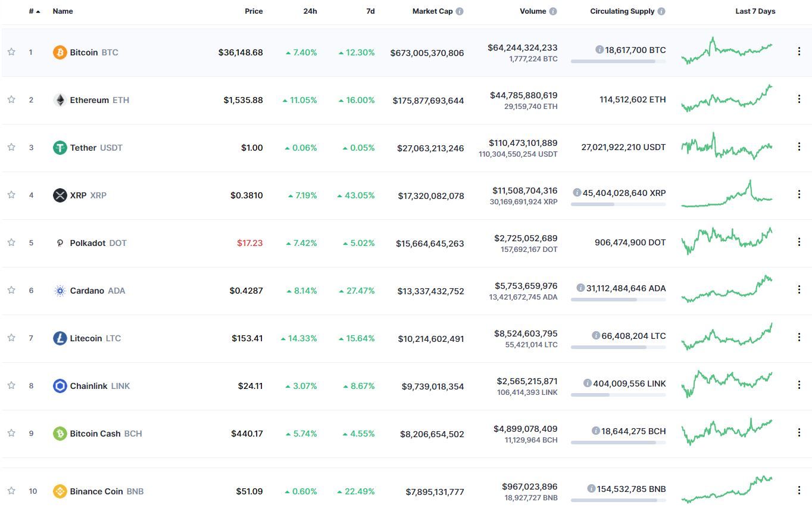Toggle the star next to XRP

click(x=11, y=195)
